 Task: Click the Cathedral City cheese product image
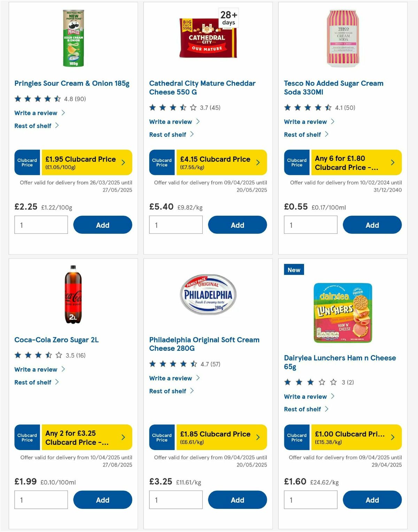click(208, 38)
